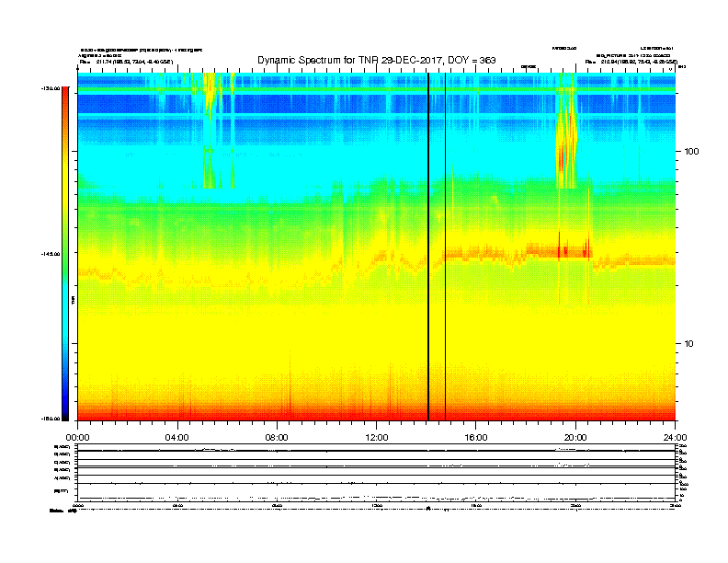This screenshot has height=563, width=728.
Task: Click the dark blue bottom of the color bar
Action: pos(65,413)
